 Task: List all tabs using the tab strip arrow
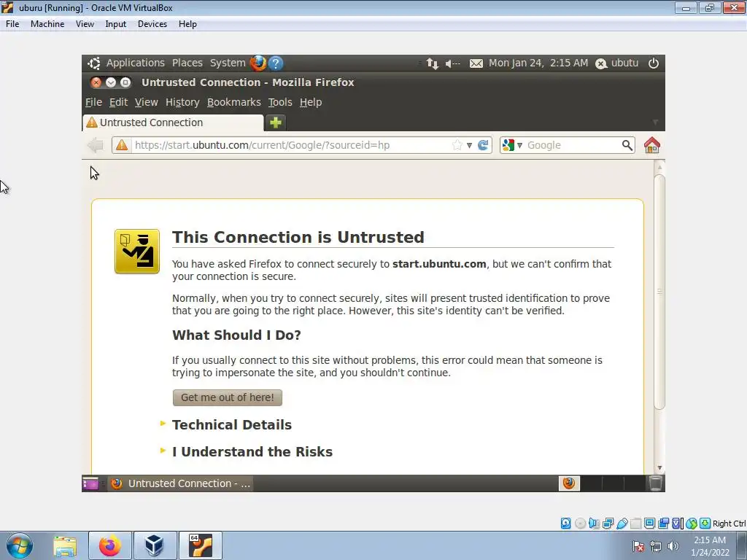[655, 122]
